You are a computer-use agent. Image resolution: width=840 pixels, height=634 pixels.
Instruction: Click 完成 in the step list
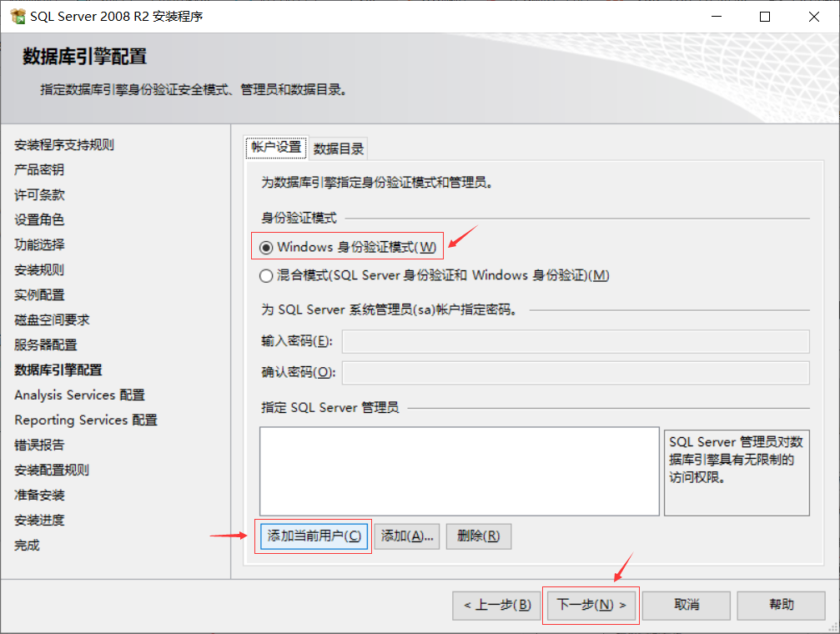click(27, 545)
